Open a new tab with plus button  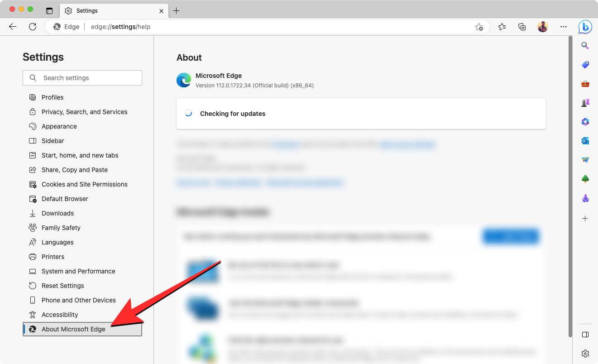pyautogui.click(x=177, y=10)
